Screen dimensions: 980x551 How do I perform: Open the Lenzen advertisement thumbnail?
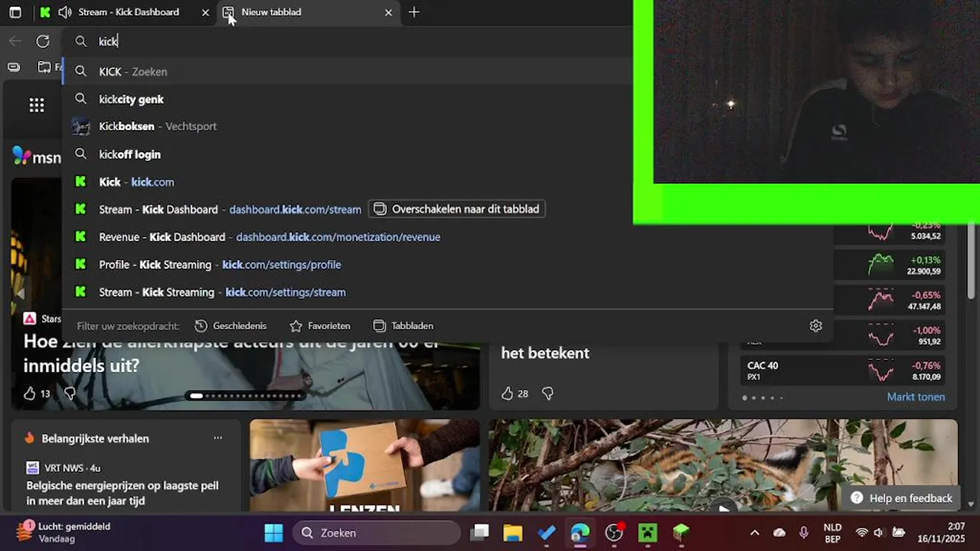[x=364, y=465]
